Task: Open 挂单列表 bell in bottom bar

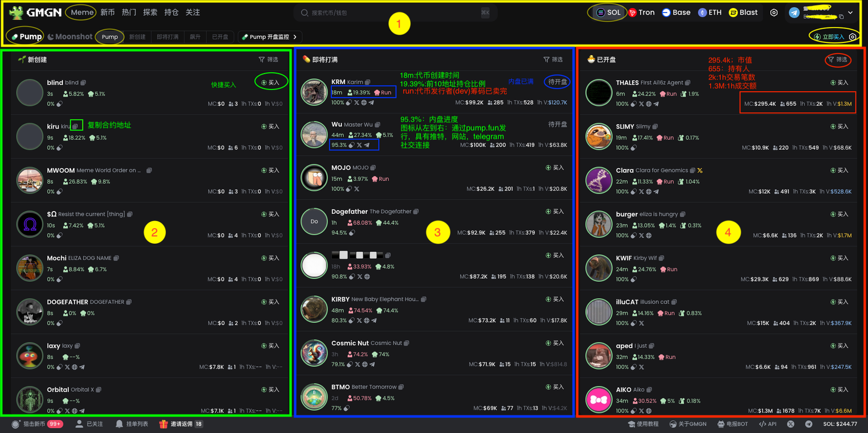Action: (132, 424)
